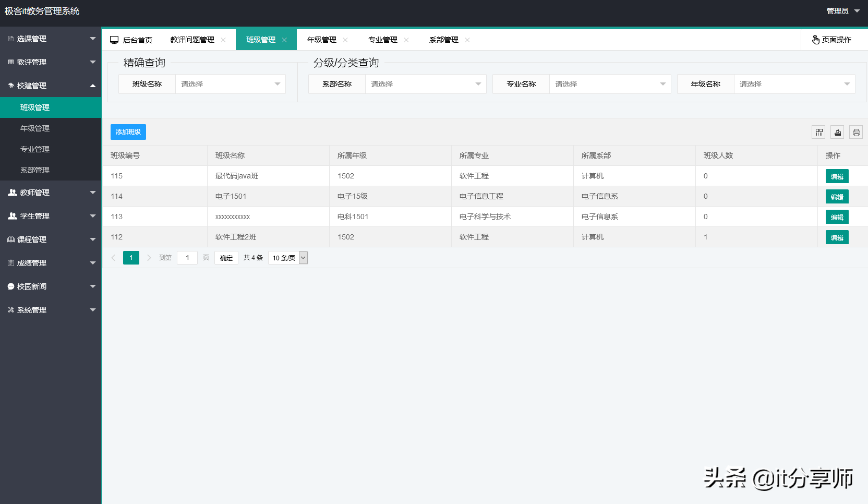
Task: Close the 教评问题管理 tab
Action: [x=223, y=39]
